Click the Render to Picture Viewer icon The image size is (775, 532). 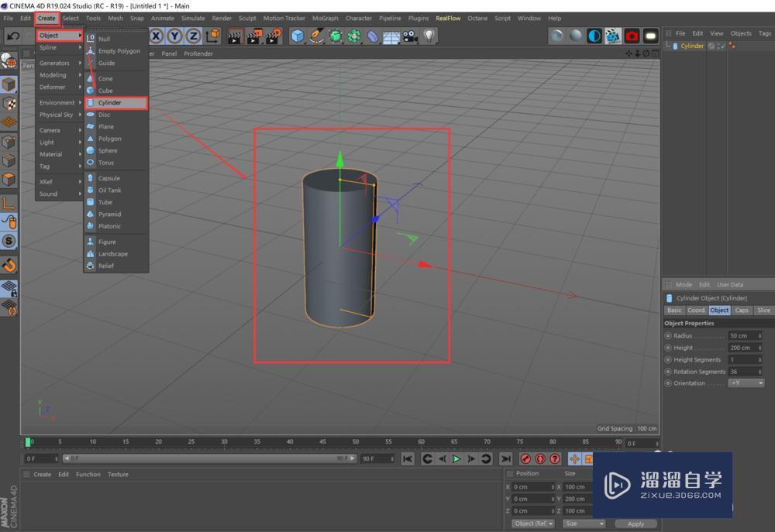click(253, 36)
